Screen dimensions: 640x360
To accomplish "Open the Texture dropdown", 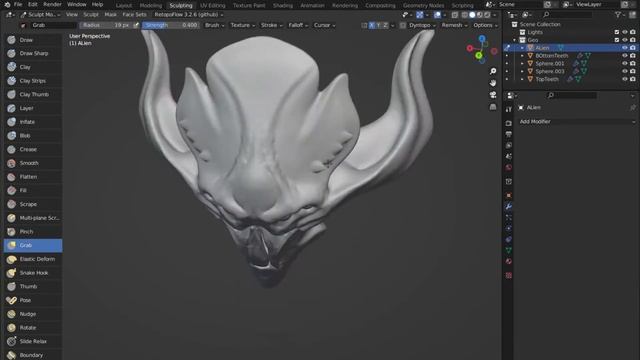I will coord(242,25).
